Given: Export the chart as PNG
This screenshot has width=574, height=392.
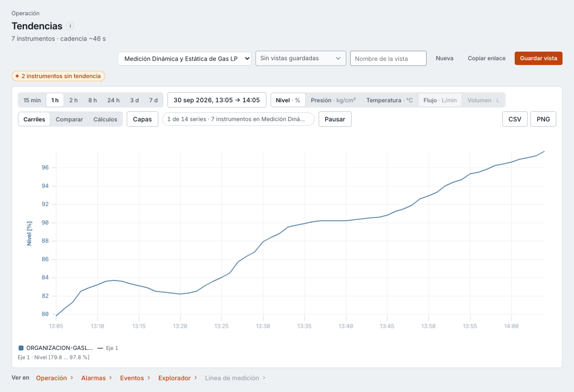Looking at the screenshot, I should (543, 119).
